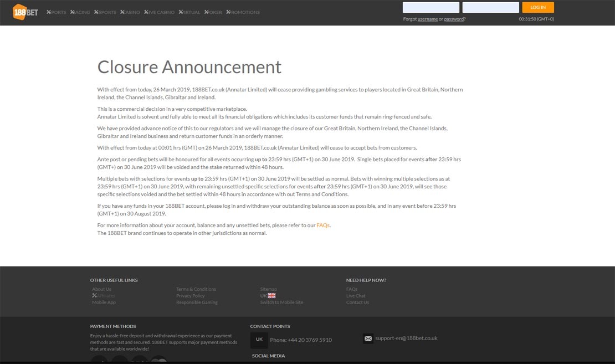Open FAQs under Need Help Now
Image resolution: width=615 pixels, height=364 pixels.
click(x=352, y=289)
